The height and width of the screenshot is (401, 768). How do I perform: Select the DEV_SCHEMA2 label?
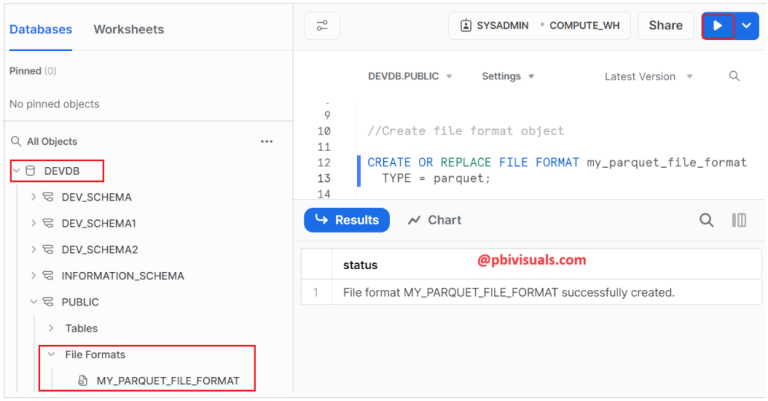pyautogui.click(x=100, y=250)
